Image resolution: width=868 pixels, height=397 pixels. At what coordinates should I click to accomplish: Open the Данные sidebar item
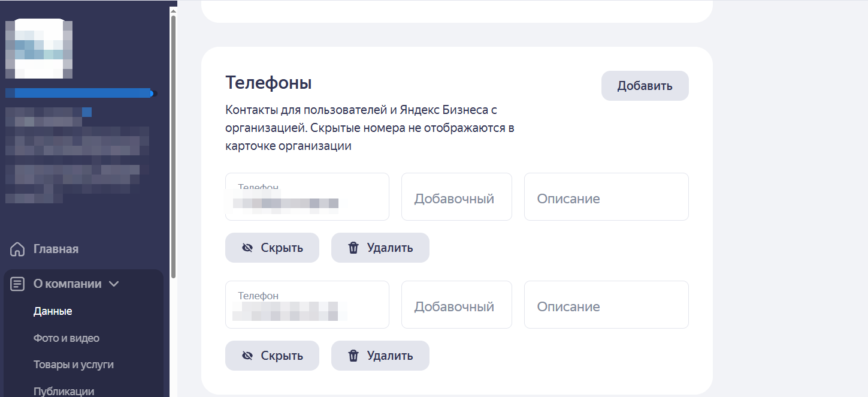[x=53, y=311]
